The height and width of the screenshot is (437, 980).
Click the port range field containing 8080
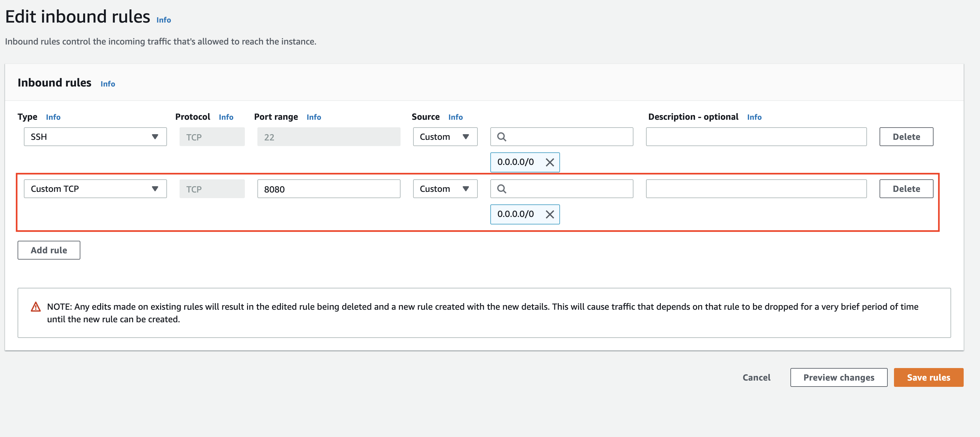click(329, 189)
